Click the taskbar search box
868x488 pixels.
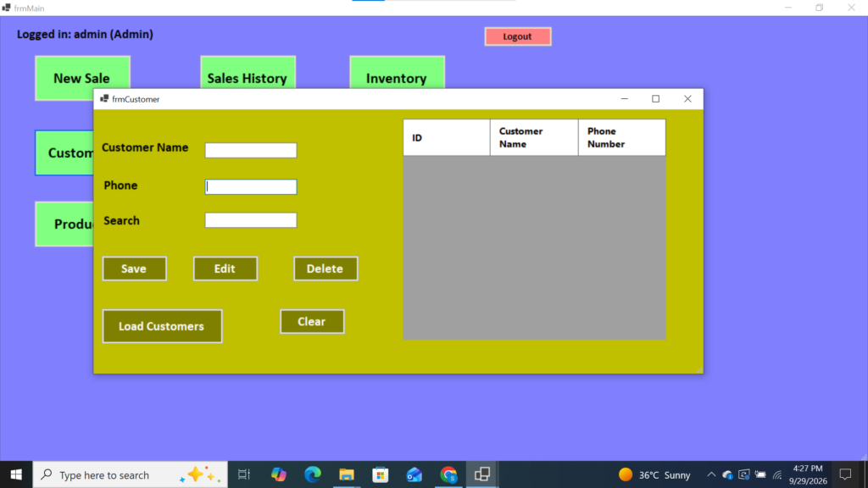130,474
